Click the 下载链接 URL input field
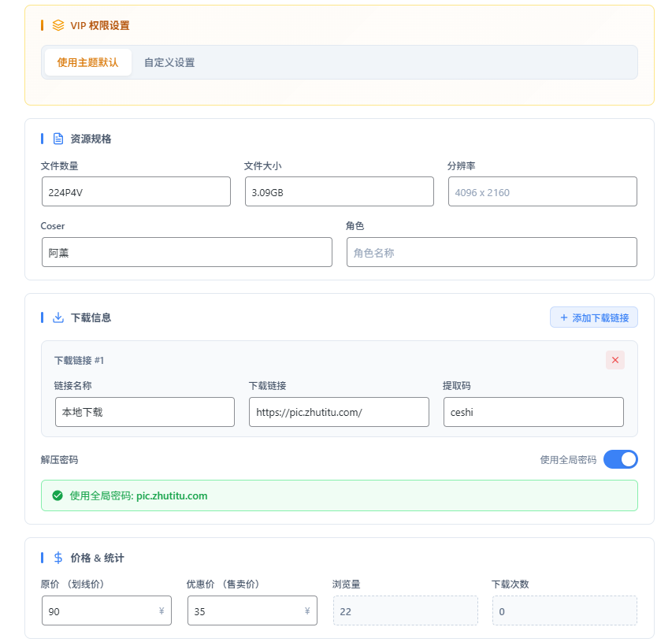 [339, 412]
